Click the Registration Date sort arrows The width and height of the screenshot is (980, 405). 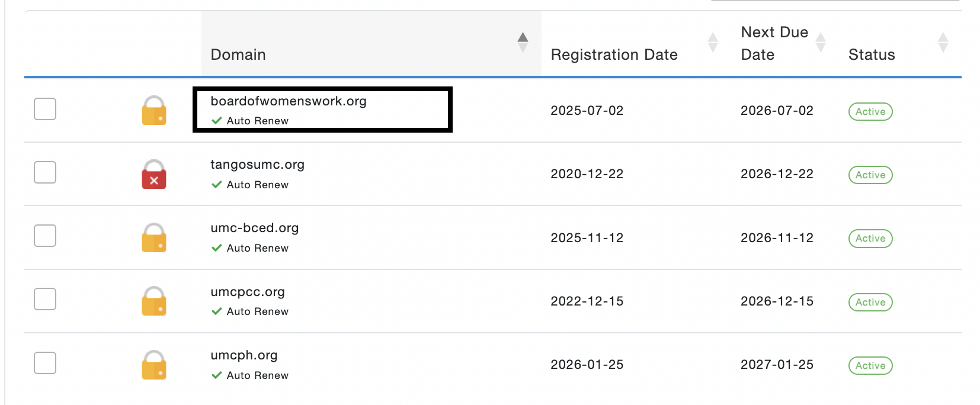(x=713, y=43)
